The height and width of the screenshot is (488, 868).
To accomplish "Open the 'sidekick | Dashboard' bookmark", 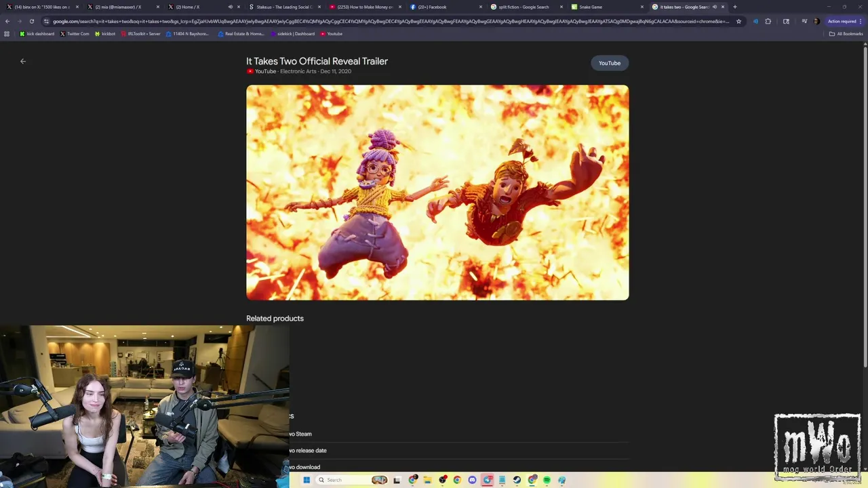I will click(292, 34).
